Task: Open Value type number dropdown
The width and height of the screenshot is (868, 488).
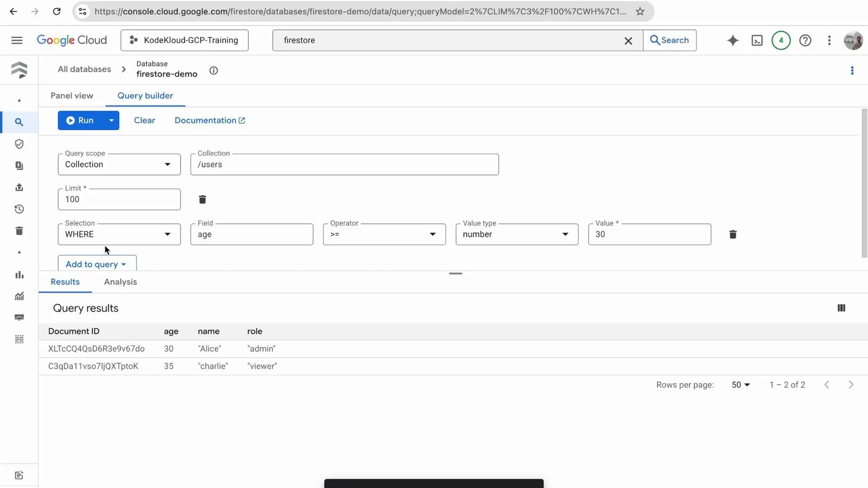Action: 517,234
